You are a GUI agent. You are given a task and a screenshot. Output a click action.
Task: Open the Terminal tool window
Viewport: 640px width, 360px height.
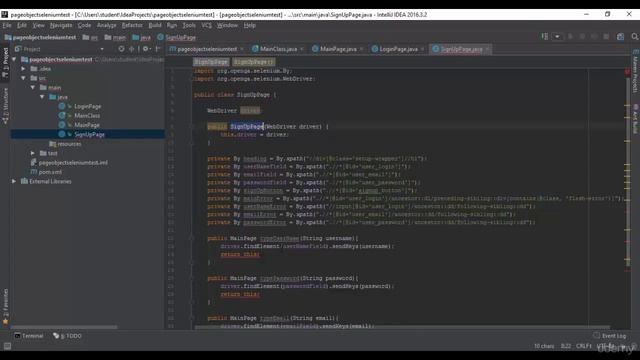click(29, 336)
